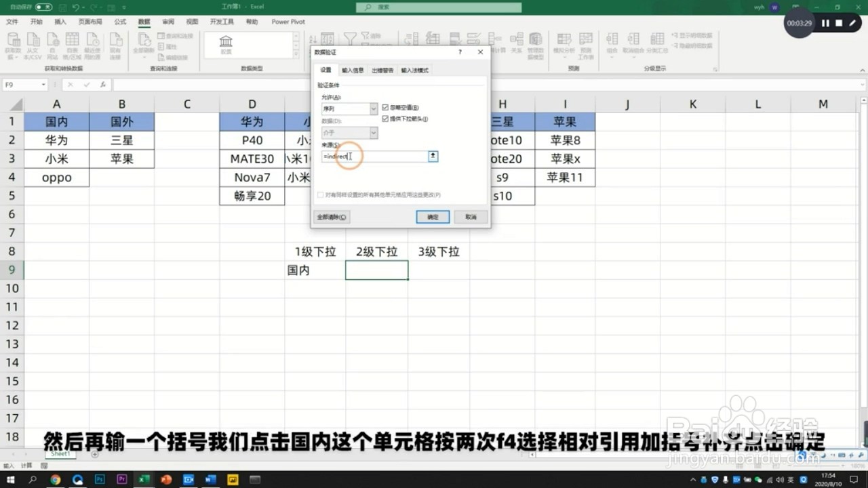This screenshot has height=488, width=868.
Task: Select cell with text oppo
Action: tap(57, 178)
